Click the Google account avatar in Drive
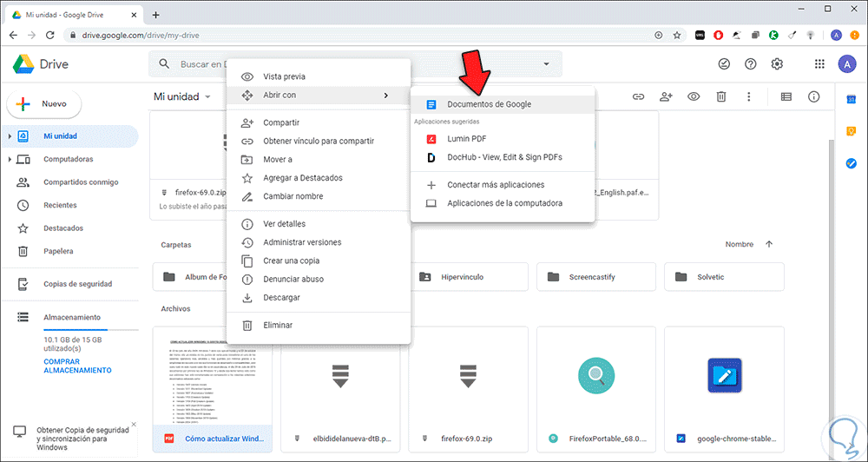Viewport: 868px width, 462px height. [x=846, y=64]
